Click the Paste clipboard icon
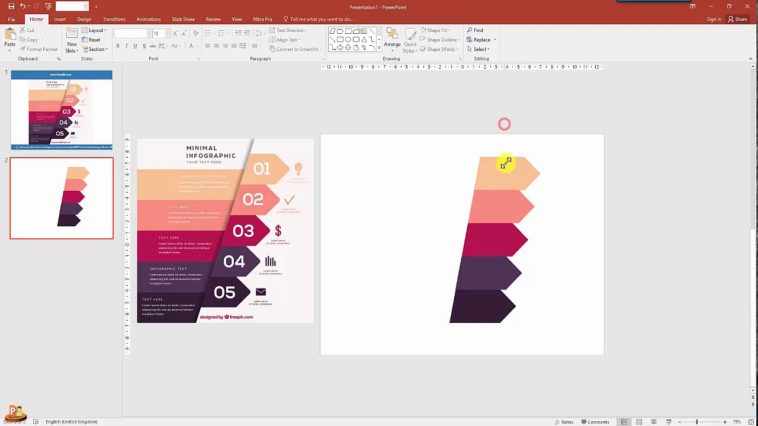758x426 pixels. tap(9, 37)
